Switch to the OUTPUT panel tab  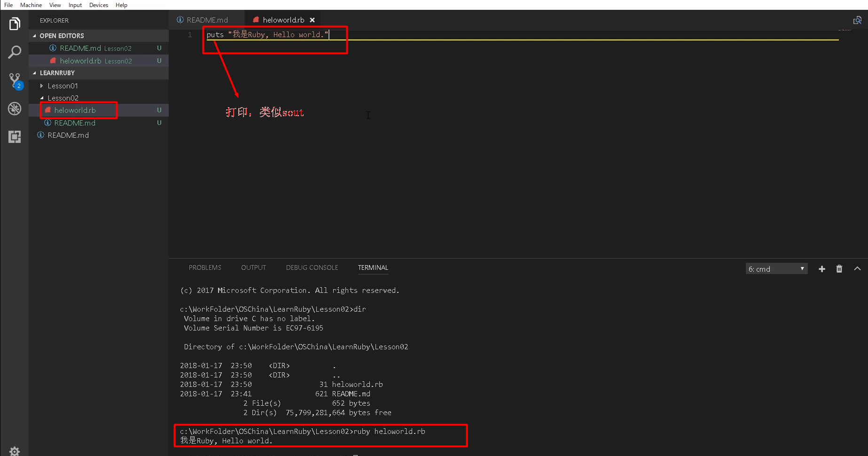(253, 267)
